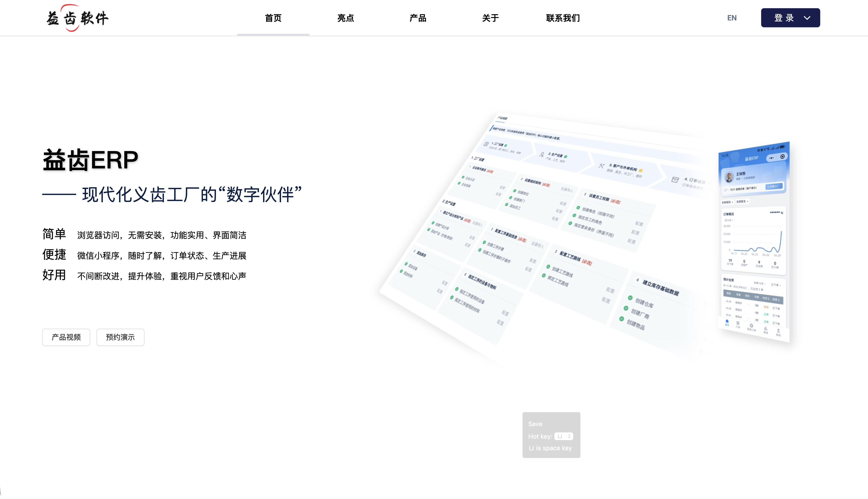Click the 我的 profile icon in phone
Viewport: 868px width, 499px height.
(x=778, y=331)
